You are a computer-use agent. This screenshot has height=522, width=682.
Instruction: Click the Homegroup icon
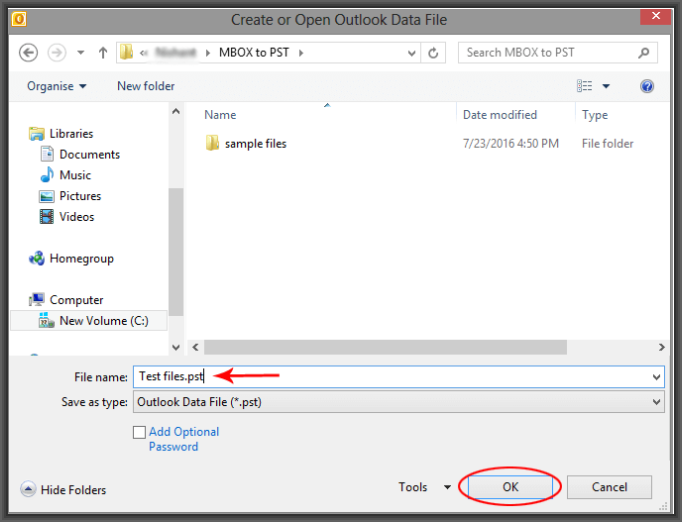(37, 258)
